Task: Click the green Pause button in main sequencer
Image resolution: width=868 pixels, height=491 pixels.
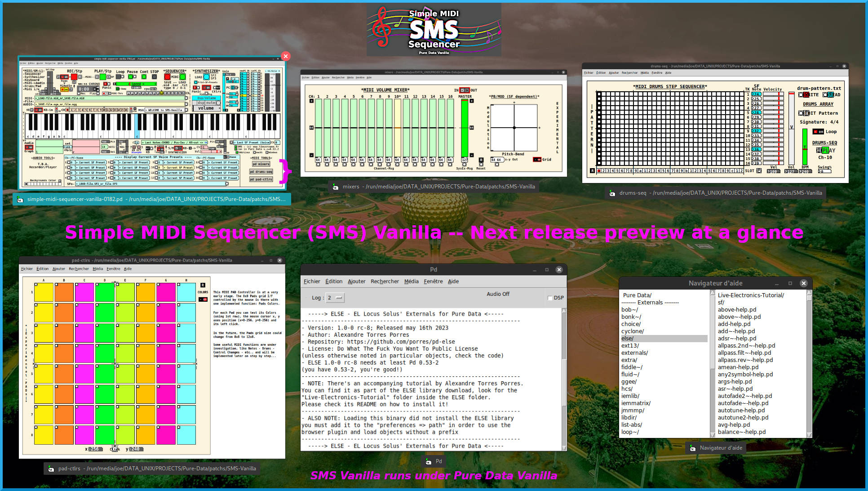Action: click(130, 76)
